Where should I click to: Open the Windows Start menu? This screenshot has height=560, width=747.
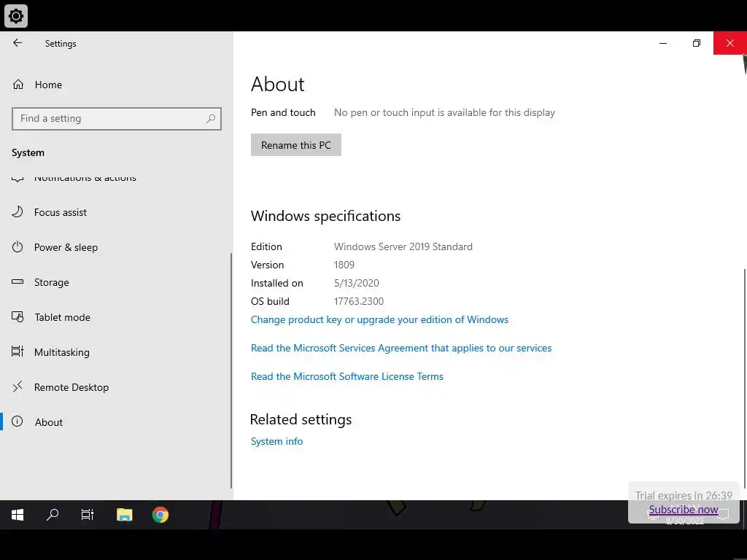pyautogui.click(x=18, y=515)
